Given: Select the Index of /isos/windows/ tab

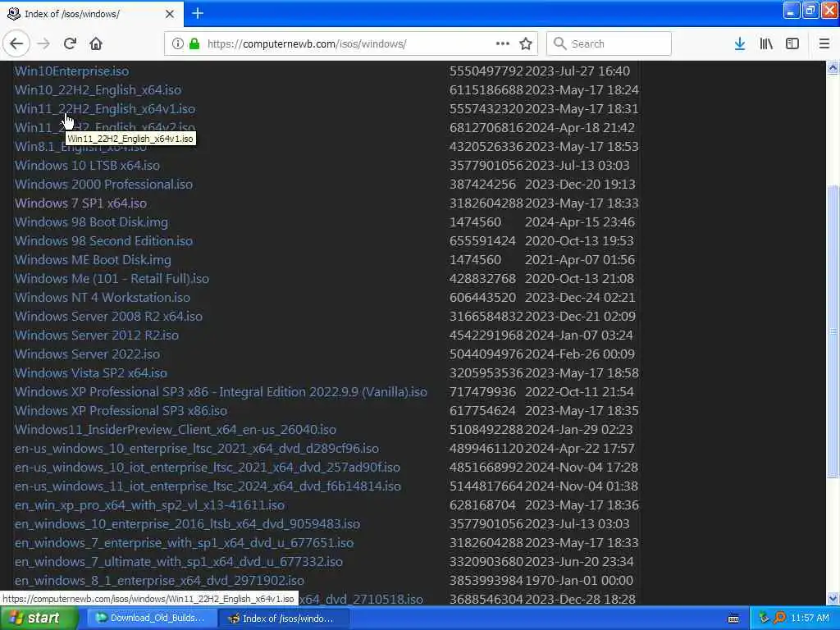Looking at the screenshot, I should [91, 14].
